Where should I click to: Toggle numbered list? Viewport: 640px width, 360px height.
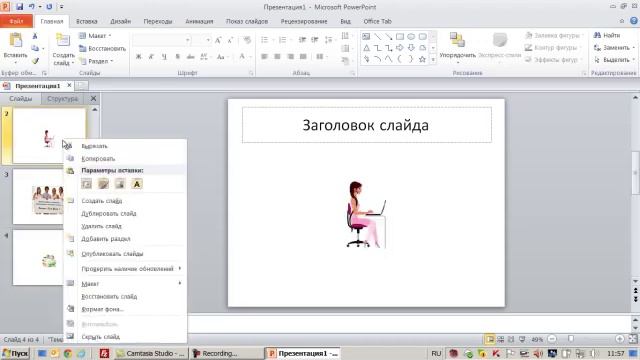(x=282, y=40)
